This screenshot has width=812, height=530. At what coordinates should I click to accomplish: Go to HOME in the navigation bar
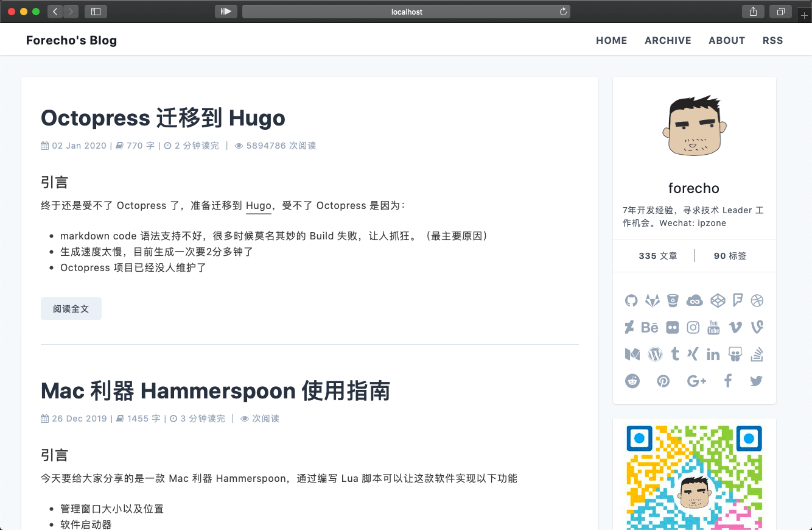[611, 40]
